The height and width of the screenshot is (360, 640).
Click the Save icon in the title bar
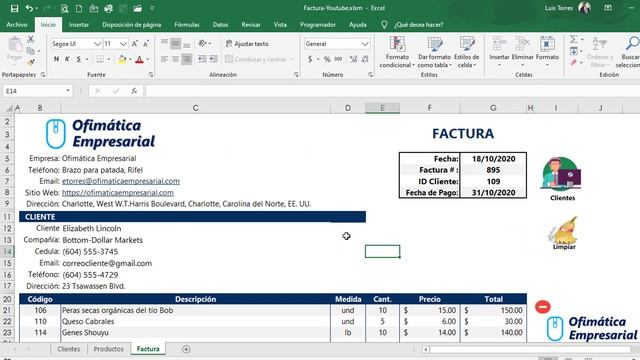[x=14, y=8]
